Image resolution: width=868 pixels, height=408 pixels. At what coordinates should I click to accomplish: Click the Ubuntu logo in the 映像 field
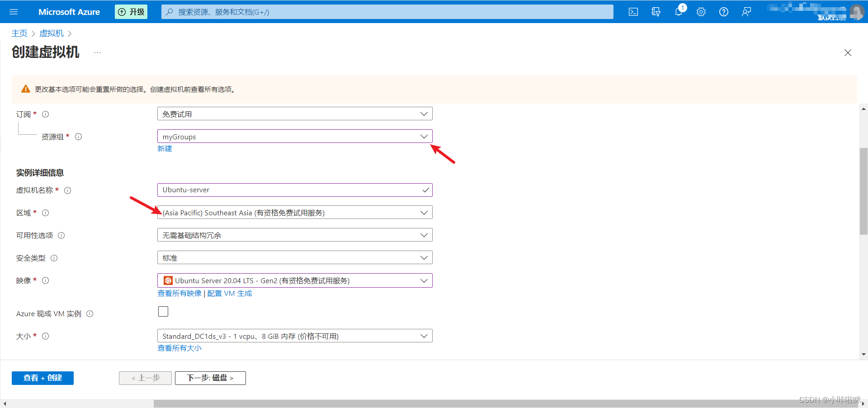(168, 280)
